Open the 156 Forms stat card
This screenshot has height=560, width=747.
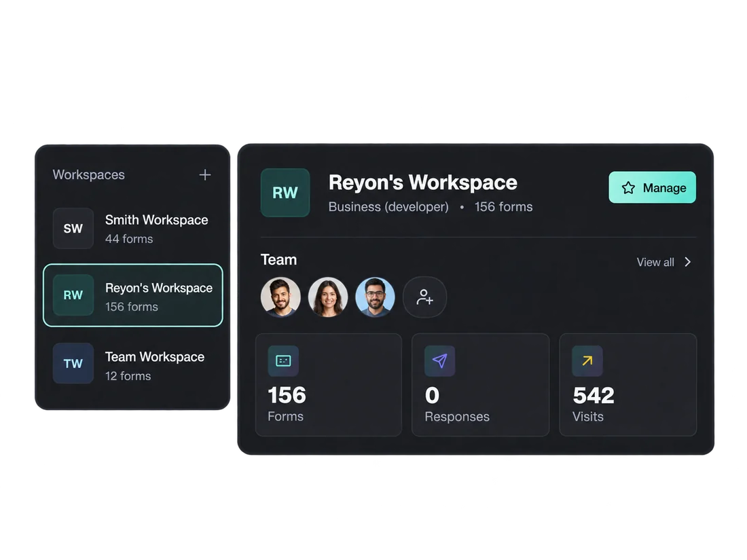[328, 385]
